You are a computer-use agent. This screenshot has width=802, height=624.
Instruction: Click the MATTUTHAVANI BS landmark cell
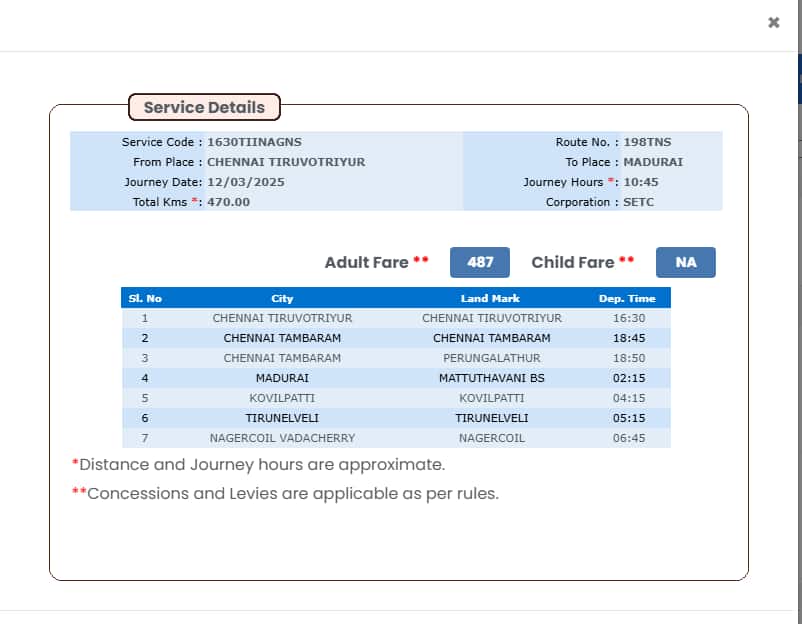tap(491, 378)
